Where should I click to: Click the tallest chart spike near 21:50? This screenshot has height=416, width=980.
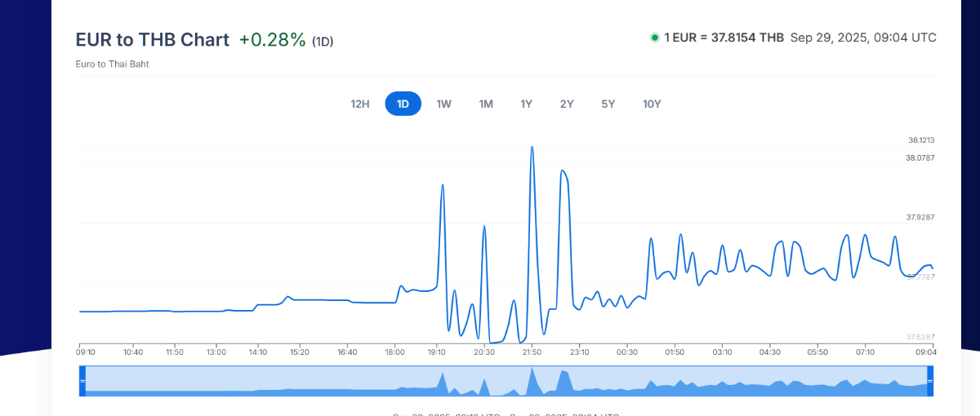pyautogui.click(x=532, y=148)
